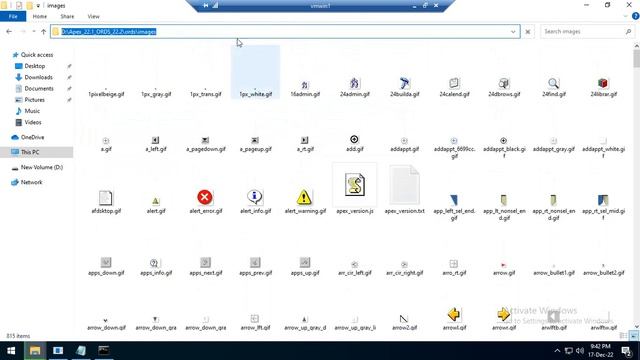Image resolution: width=640 pixels, height=360 pixels.
Task: Open the notification center
Action: (627, 351)
